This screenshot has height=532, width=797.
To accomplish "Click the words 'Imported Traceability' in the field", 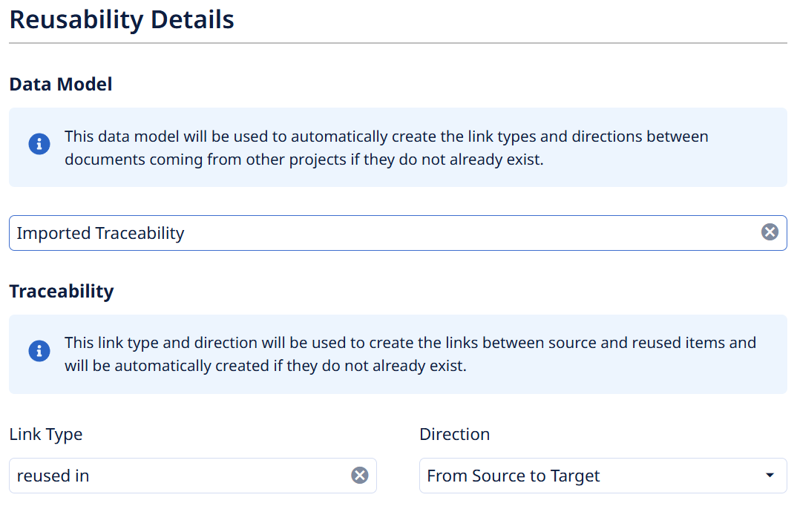I will [x=101, y=233].
